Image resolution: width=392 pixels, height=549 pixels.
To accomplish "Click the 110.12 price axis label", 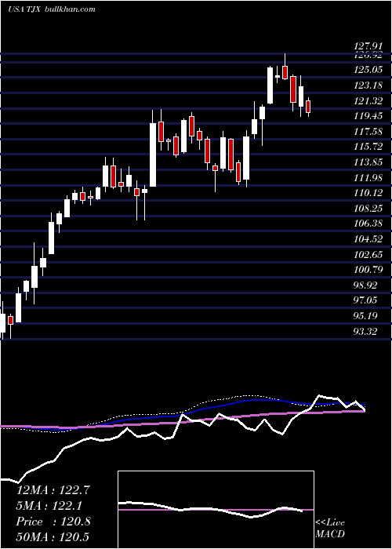I will click(x=369, y=193).
